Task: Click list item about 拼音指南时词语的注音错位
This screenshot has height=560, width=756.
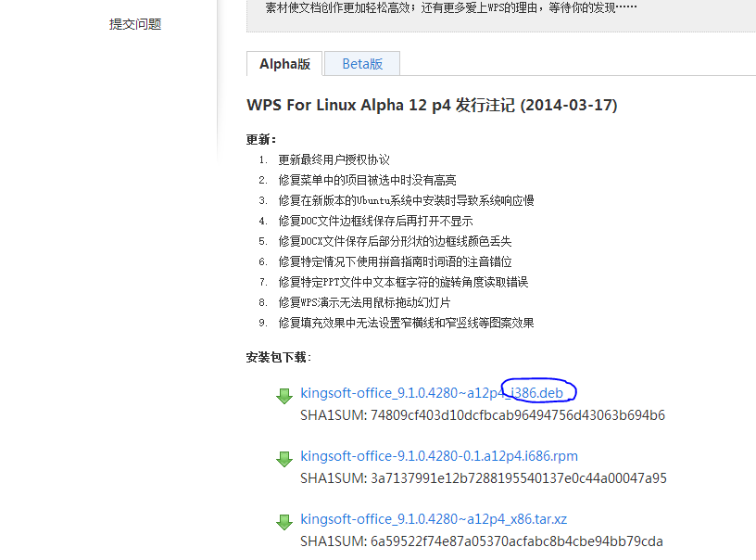Action: coord(395,261)
